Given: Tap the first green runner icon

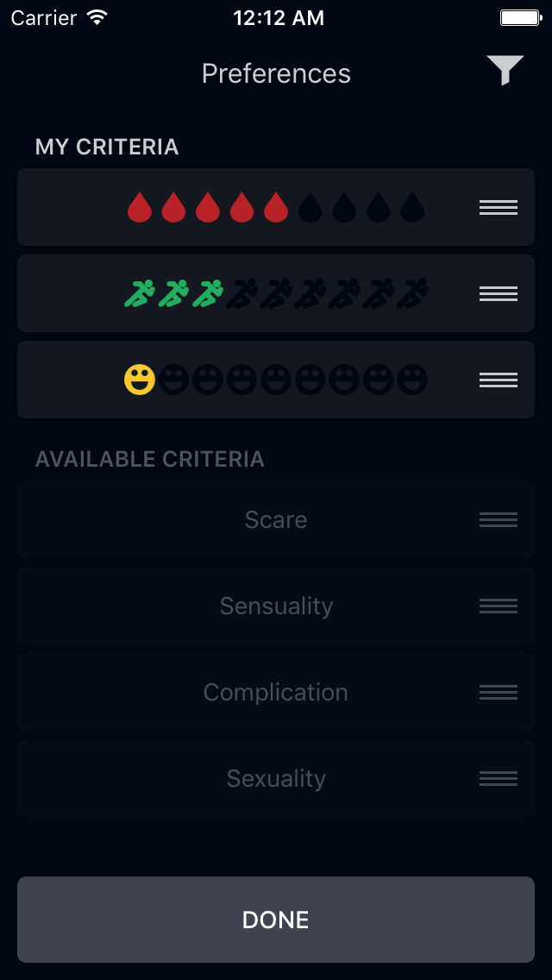Looking at the screenshot, I should (x=140, y=294).
